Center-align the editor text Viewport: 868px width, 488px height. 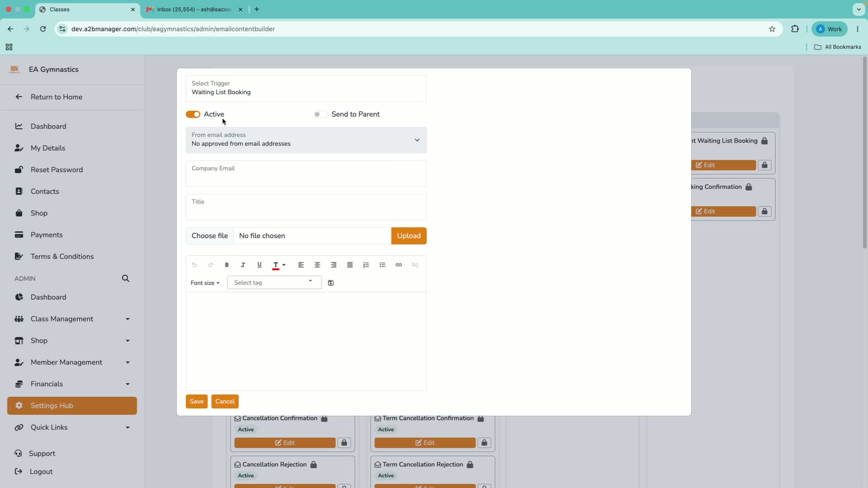[317, 265]
